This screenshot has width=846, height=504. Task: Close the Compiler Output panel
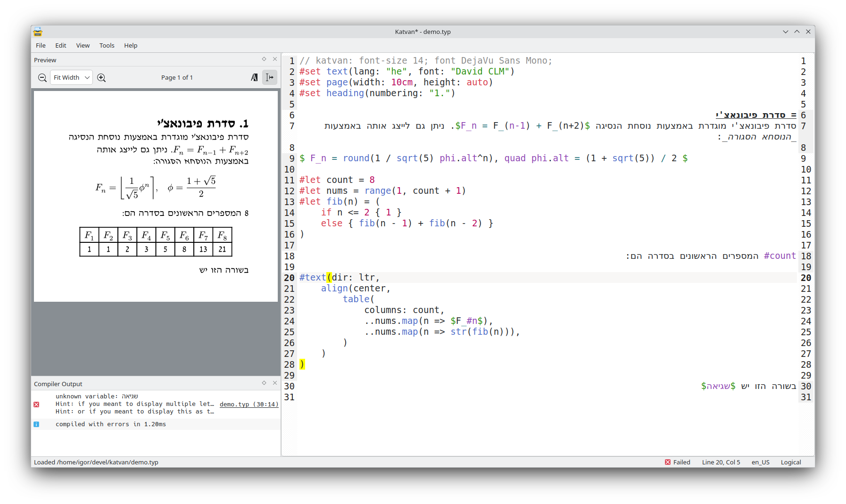coord(275,383)
